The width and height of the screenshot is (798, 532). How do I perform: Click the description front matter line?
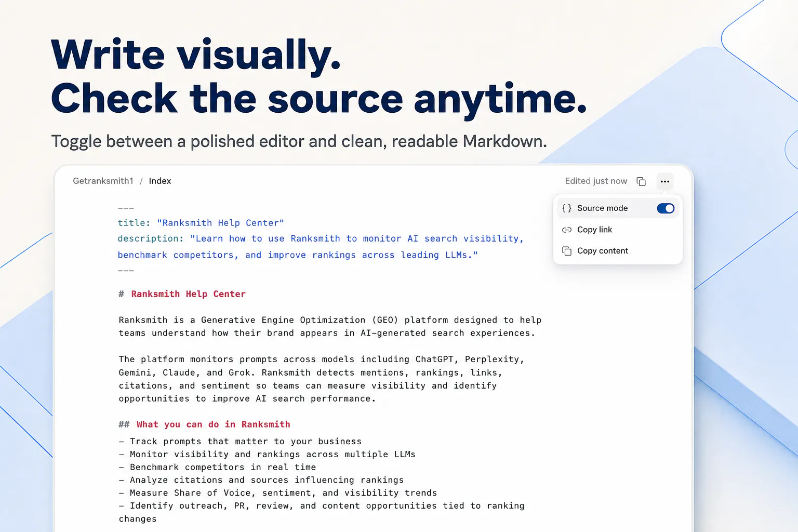pos(321,247)
